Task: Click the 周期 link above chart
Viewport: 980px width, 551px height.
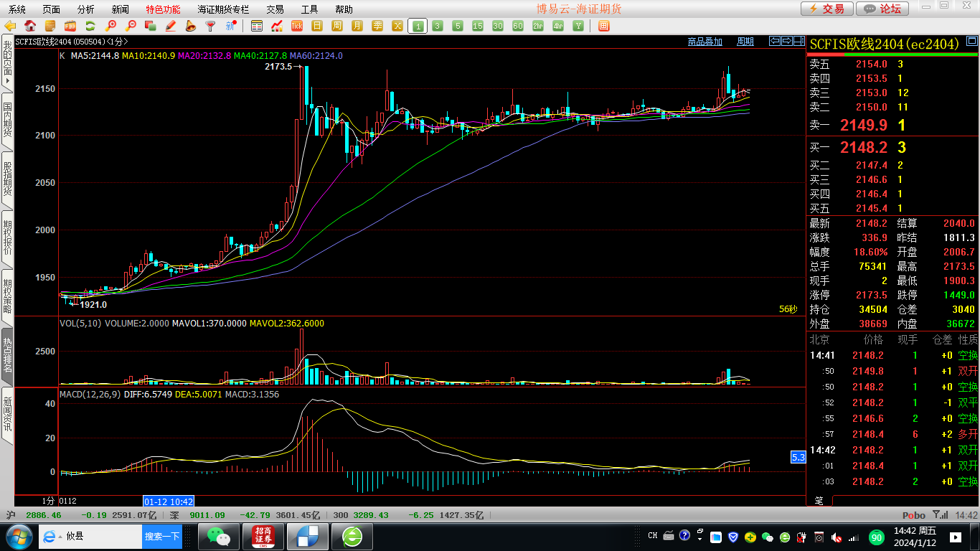Action: [x=745, y=42]
